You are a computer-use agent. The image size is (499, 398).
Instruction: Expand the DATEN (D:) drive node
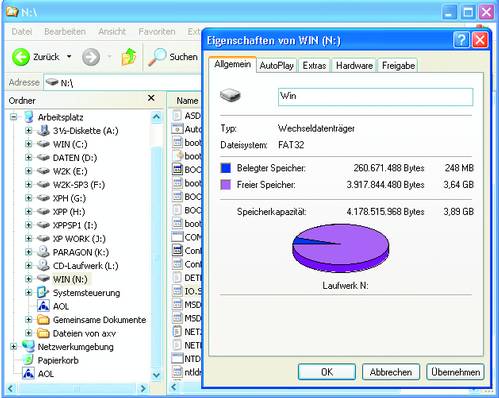(29, 157)
